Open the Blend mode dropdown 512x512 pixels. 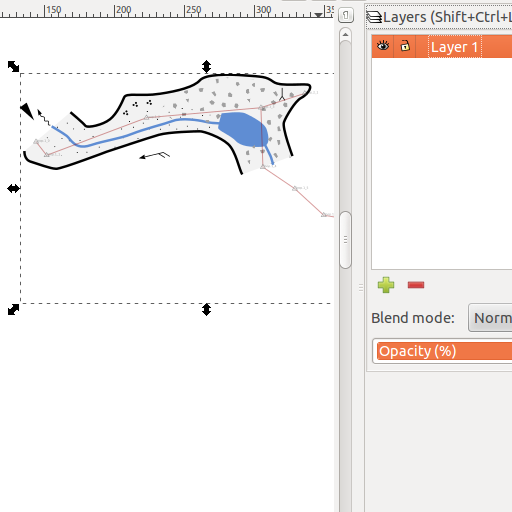490,318
